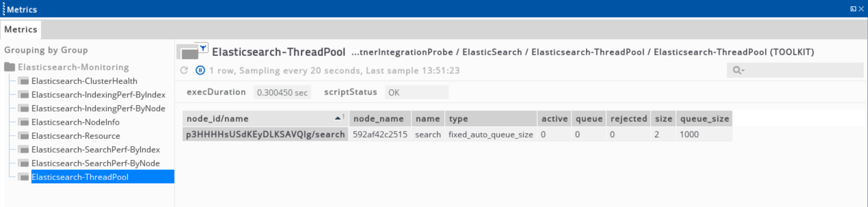Select Elasticsearch-SearchPerf-ByNode in the tree
The image size is (868, 207).
pos(95,163)
